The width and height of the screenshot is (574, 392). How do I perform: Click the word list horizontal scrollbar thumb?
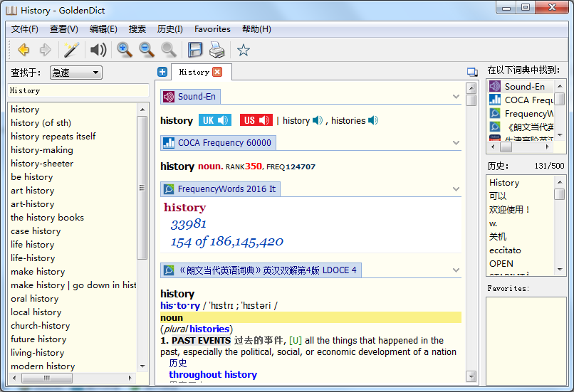47,378
